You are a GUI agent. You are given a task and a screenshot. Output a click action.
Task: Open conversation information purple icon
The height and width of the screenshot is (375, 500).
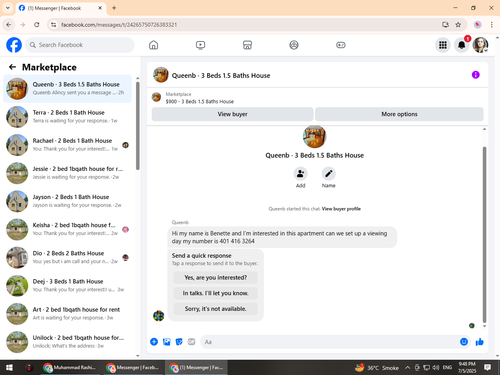click(476, 75)
